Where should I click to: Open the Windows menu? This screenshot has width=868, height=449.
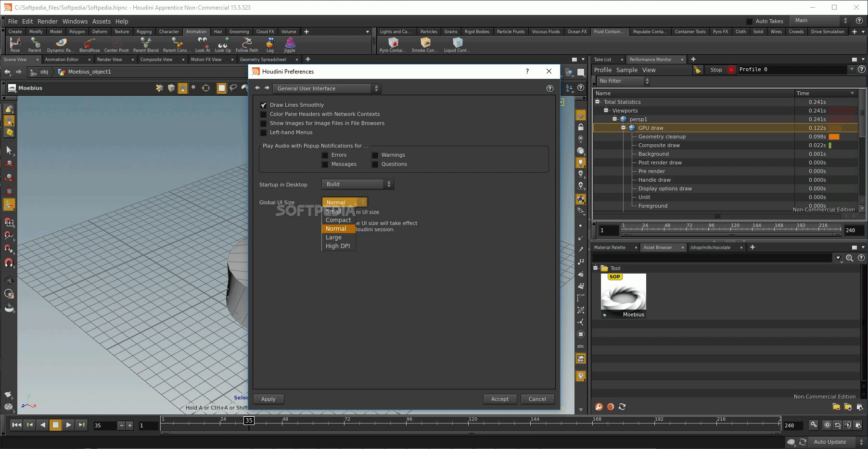[75, 21]
